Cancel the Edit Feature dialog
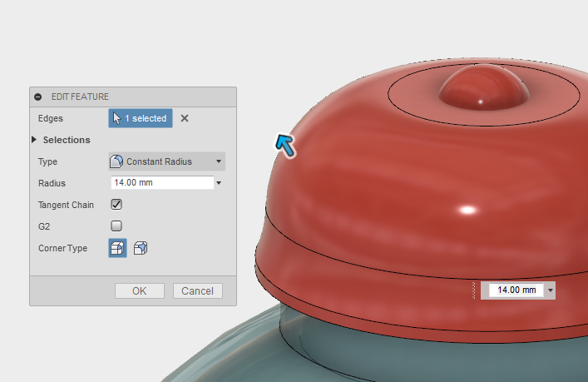 198,290
